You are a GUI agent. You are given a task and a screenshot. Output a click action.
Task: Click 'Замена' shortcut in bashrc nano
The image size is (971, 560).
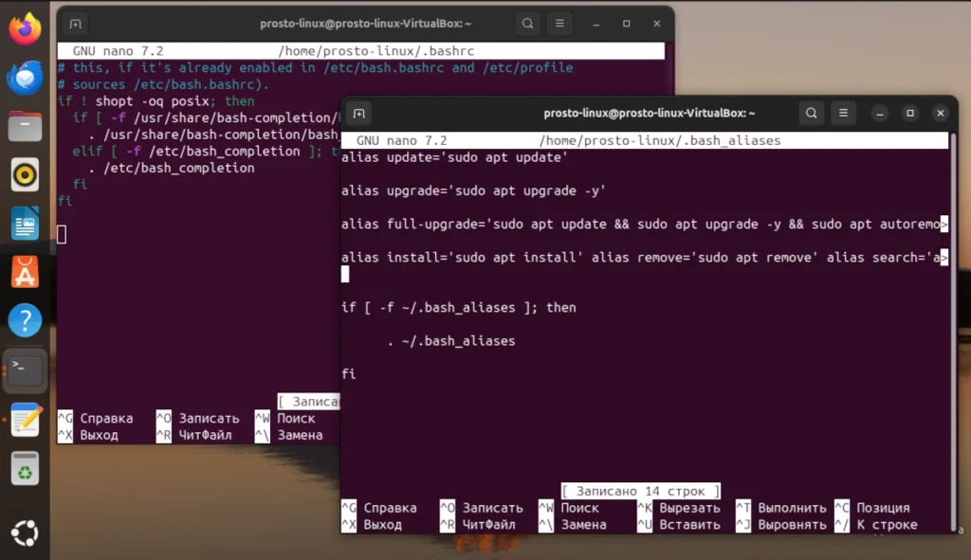coord(289,435)
